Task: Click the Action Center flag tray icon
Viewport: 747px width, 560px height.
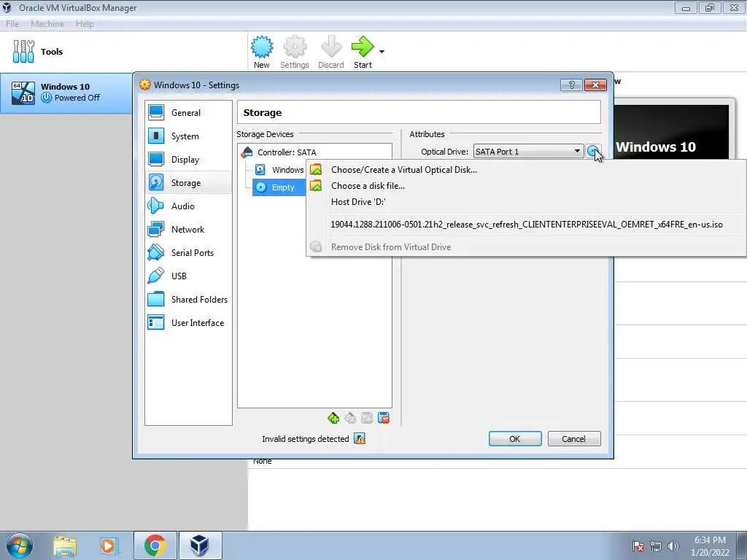Action: point(638,546)
